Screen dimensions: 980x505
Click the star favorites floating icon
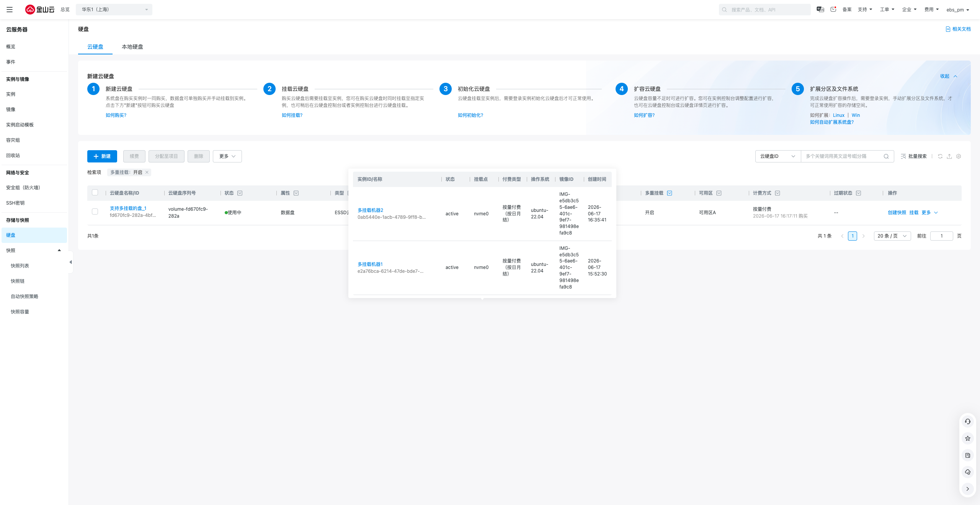[967, 438]
